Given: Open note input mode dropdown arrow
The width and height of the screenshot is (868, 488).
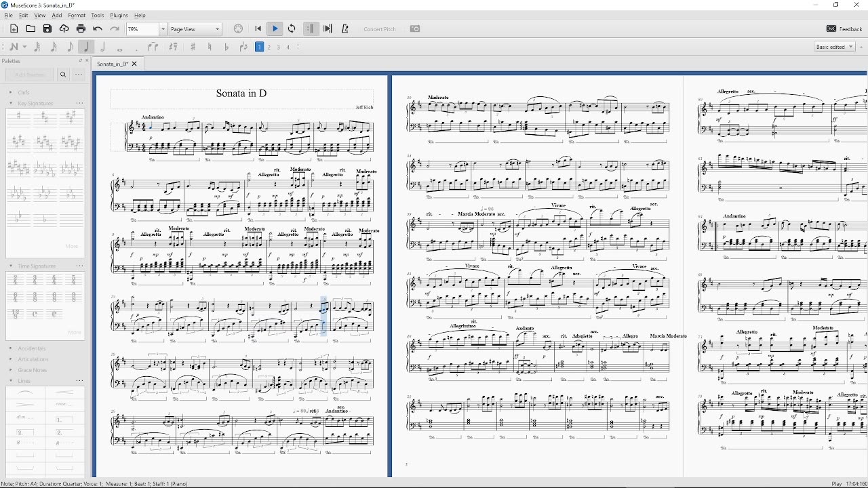Looking at the screenshot, I should (25, 47).
